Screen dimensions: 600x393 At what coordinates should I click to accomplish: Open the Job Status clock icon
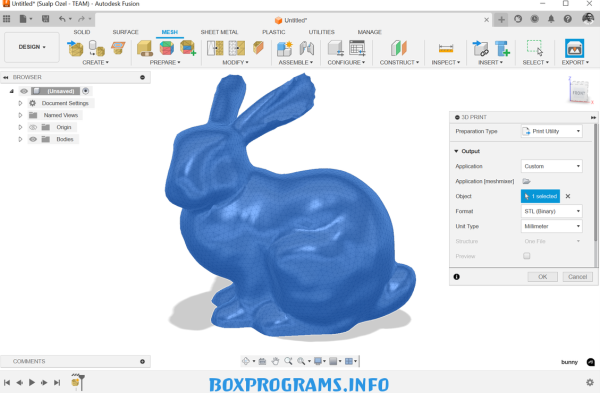535,19
